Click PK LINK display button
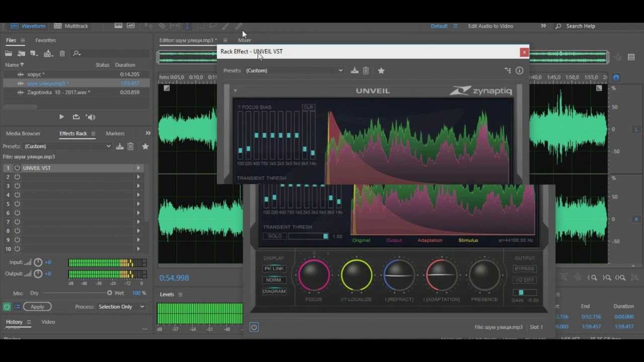The height and width of the screenshot is (362, 644). click(274, 268)
